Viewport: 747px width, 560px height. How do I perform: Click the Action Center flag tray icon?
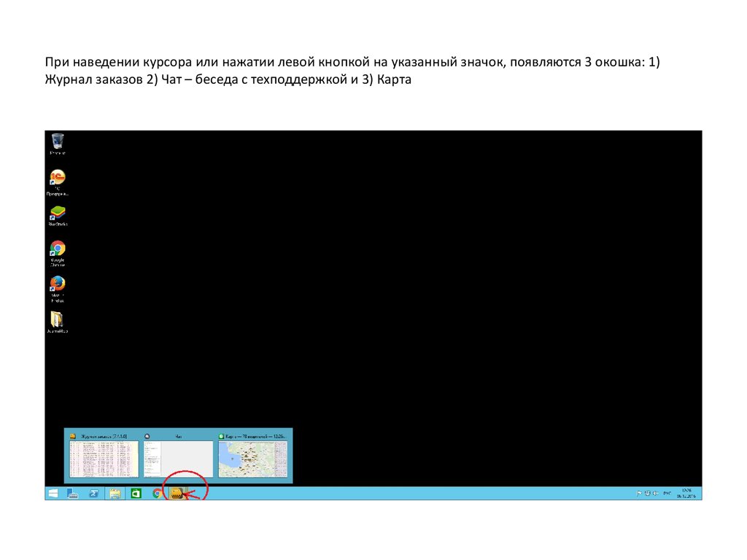(639, 494)
